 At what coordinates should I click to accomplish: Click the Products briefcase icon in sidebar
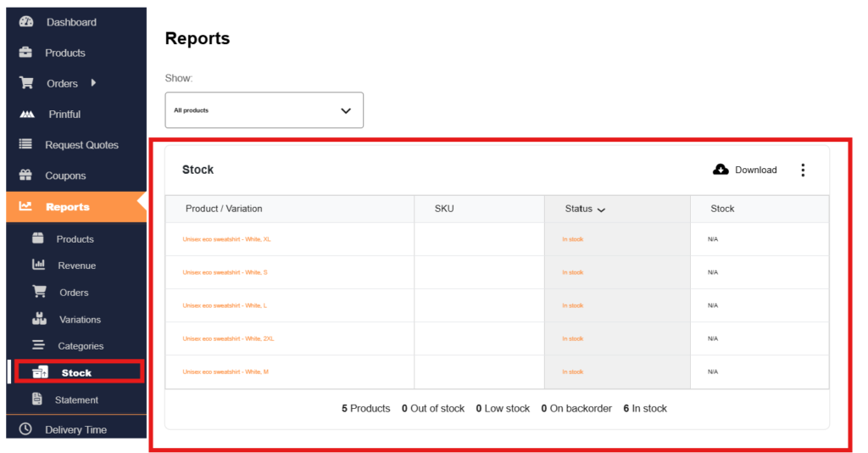(25, 53)
